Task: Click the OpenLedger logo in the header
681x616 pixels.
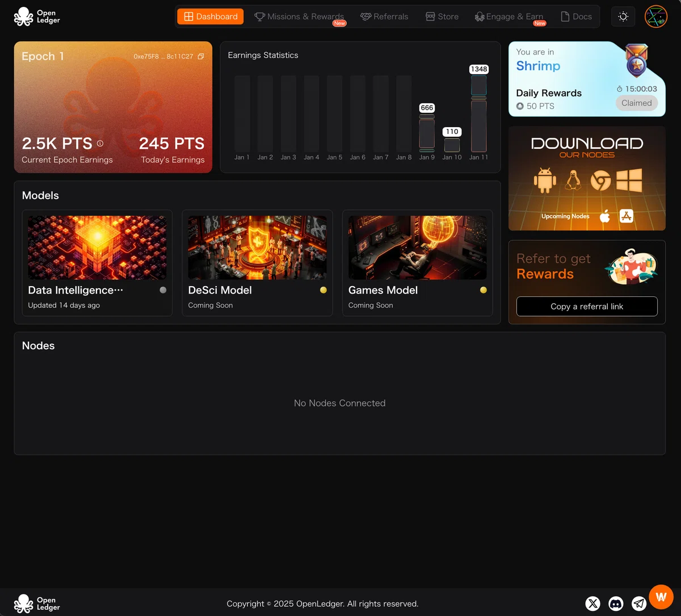Action: click(37, 17)
